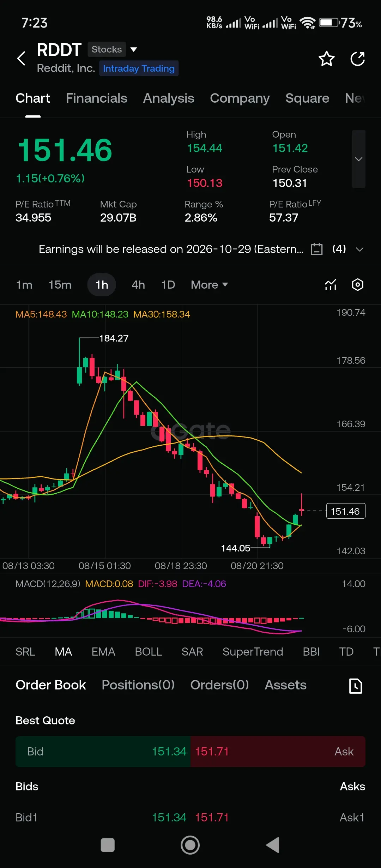Tap the Bid1 row price 151.34
This screenshot has height=868, width=381.
pos(169,818)
